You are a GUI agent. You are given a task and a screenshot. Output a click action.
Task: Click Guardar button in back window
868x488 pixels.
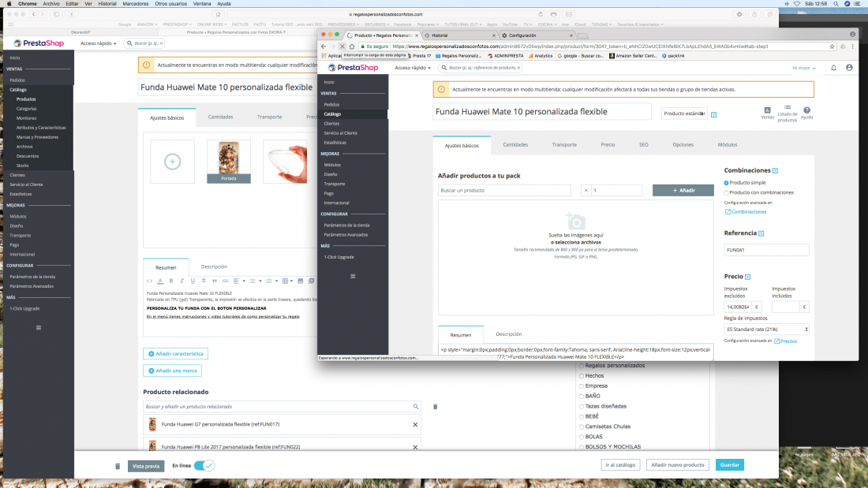tap(730, 465)
